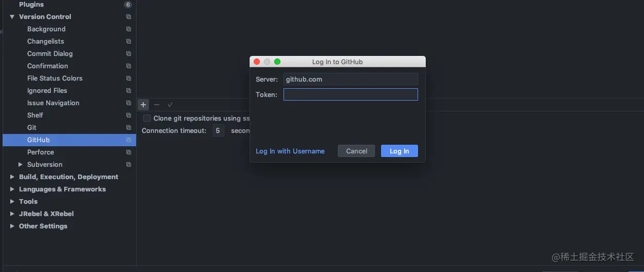
Task: Expand Languages & Frameworks section
Action: coord(12,189)
